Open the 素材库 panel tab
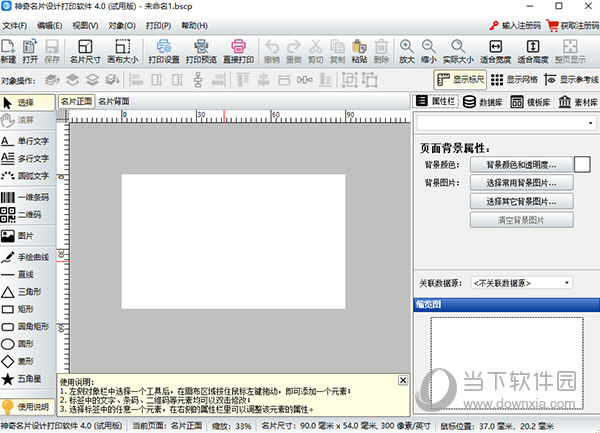 point(577,102)
